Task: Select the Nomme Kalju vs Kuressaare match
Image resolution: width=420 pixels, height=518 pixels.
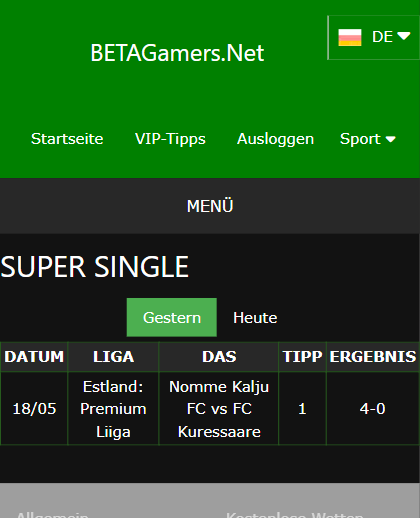Action: [x=219, y=409]
